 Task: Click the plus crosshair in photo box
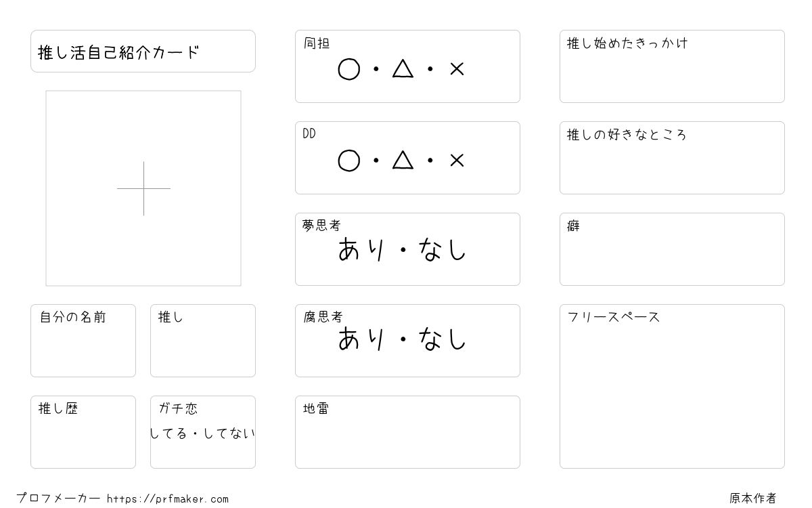[143, 188]
